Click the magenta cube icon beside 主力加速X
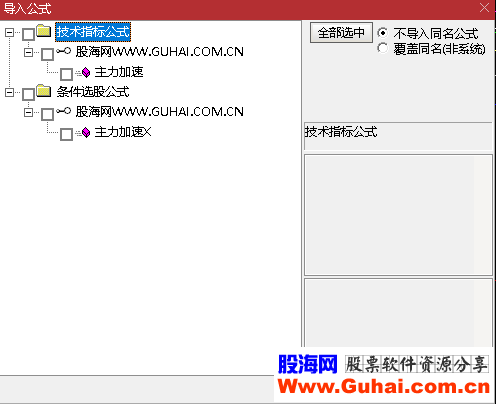 point(86,132)
